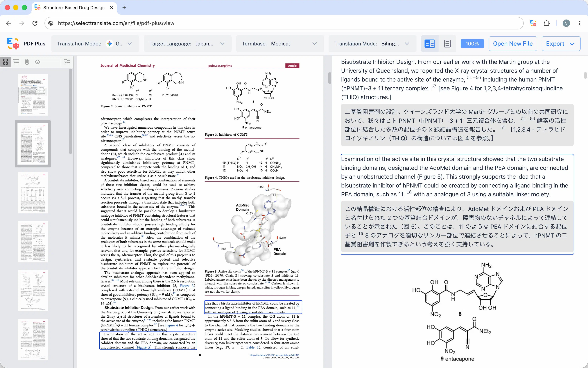Screen dimensions: 588x368
Task: Click the Figure 4 THIQs caption
Action: pyautogui.click(x=245, y=177)
